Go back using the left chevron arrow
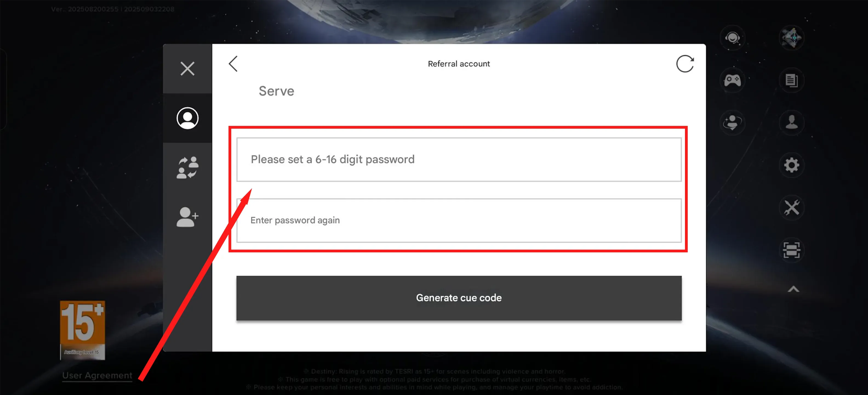The width and height of the screenshot is (868, 395). pyautogui.click(x=233, y=64)
